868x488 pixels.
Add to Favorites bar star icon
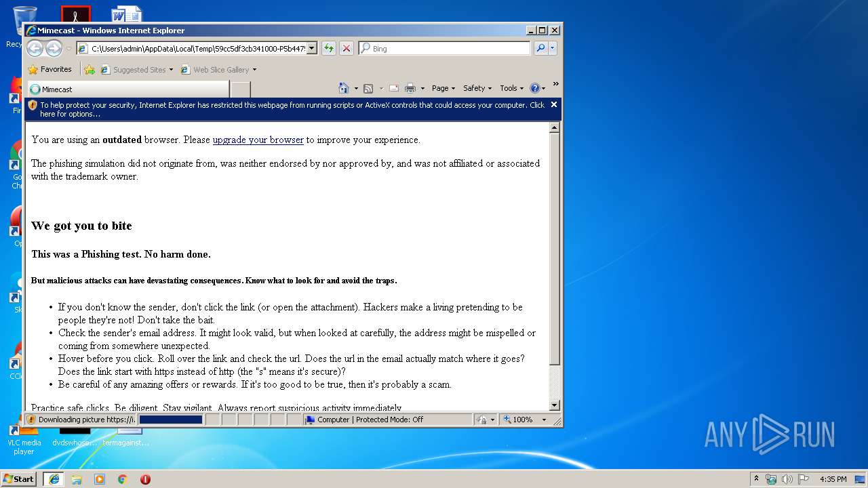pyautogui.click(x=90, y=69)
